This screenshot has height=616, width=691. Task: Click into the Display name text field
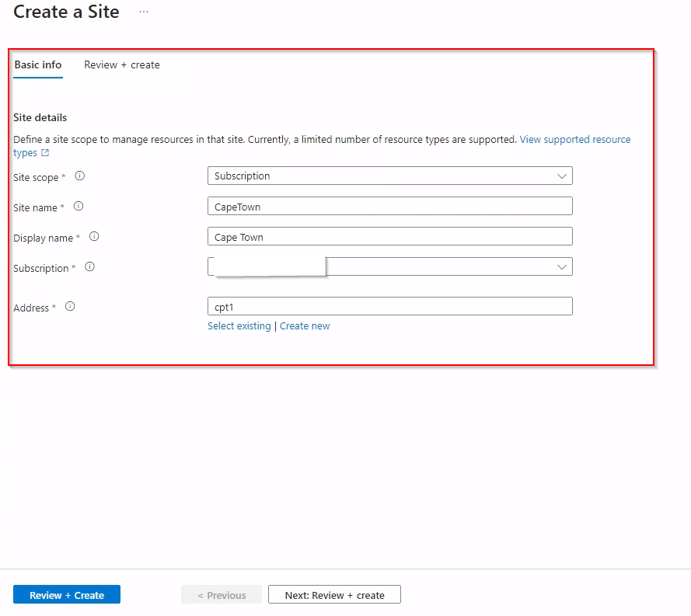389,237
